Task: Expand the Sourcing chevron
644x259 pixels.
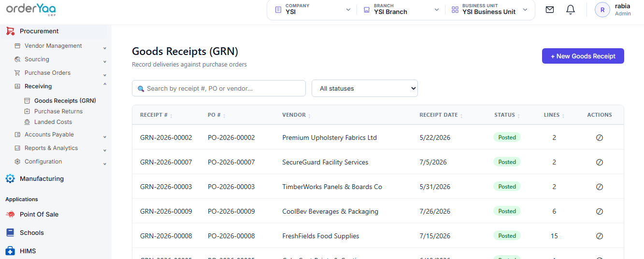Action: [x=105, y=62]
